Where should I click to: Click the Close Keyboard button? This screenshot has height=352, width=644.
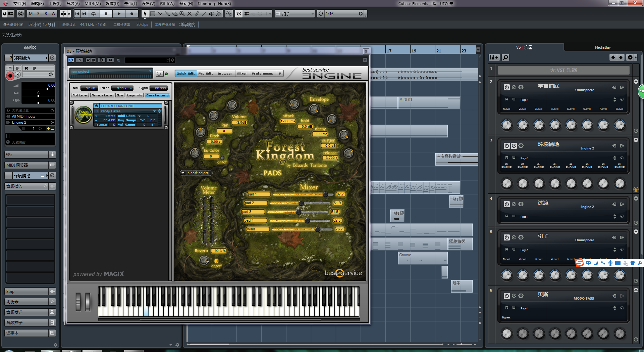click(x=157, y=95)
